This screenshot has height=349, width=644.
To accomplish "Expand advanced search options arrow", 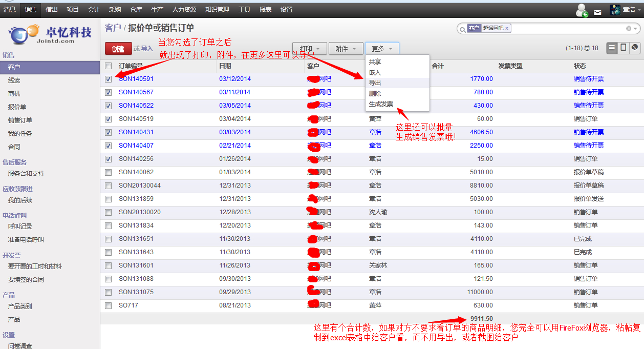I will click(636, 29).
